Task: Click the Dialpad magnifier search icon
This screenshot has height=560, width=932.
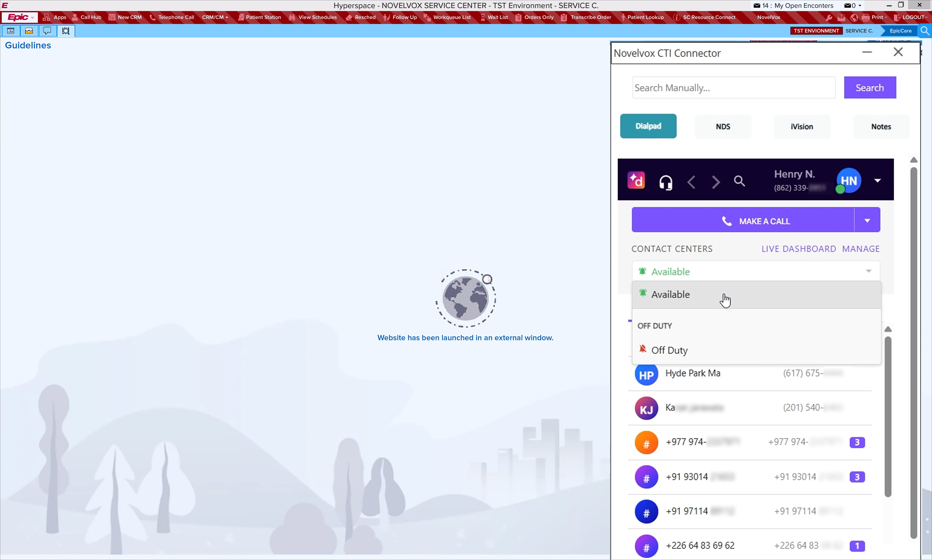Action: [x=739, y=181]
